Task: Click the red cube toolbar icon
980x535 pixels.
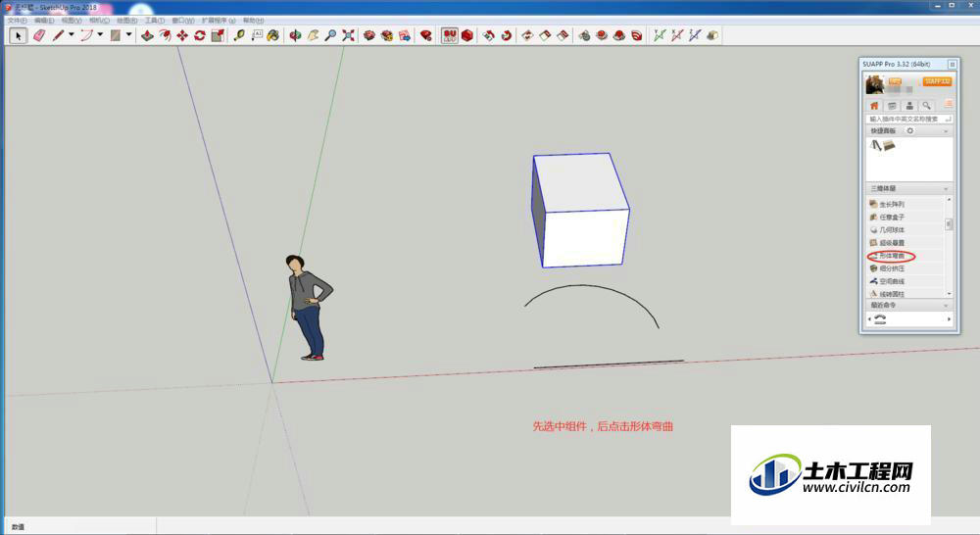Action: pyautogui.click(x=466, y=35)
